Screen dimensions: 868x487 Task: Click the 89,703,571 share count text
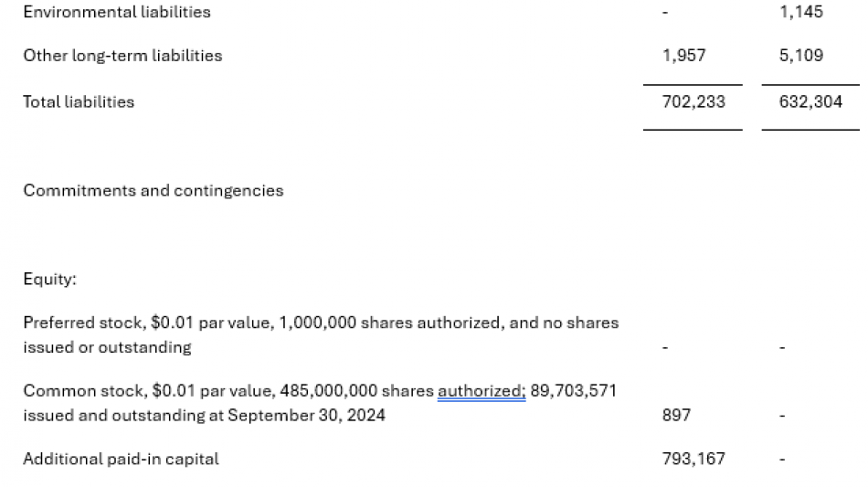[573, 391]
